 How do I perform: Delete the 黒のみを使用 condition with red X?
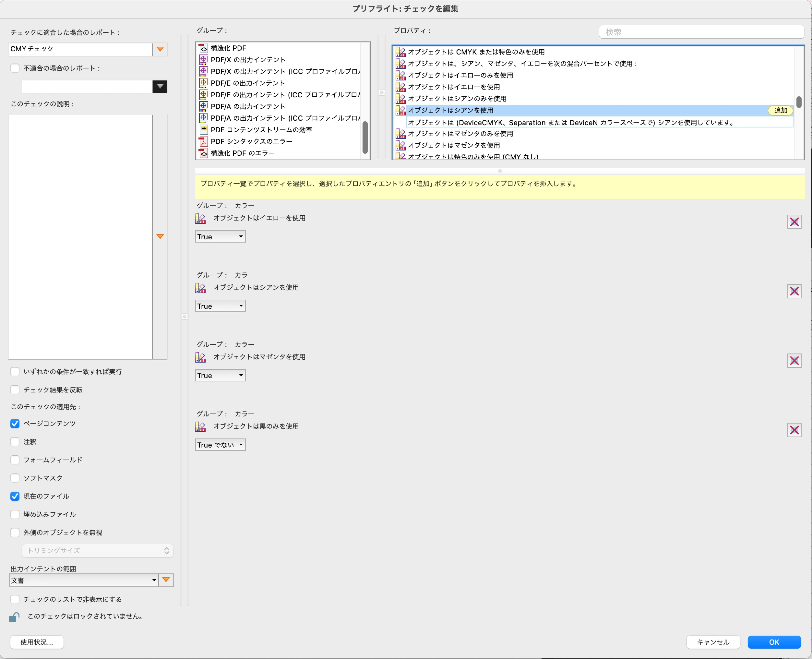(794, 430)
